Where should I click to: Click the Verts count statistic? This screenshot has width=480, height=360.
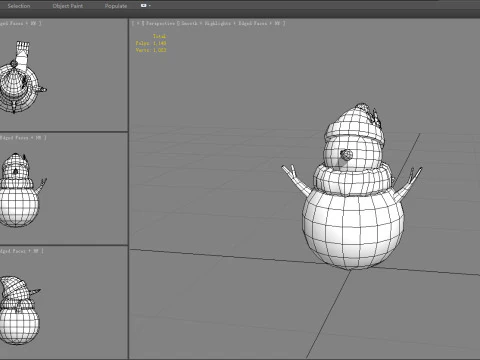pyautogui.click(x=151, y=50)
